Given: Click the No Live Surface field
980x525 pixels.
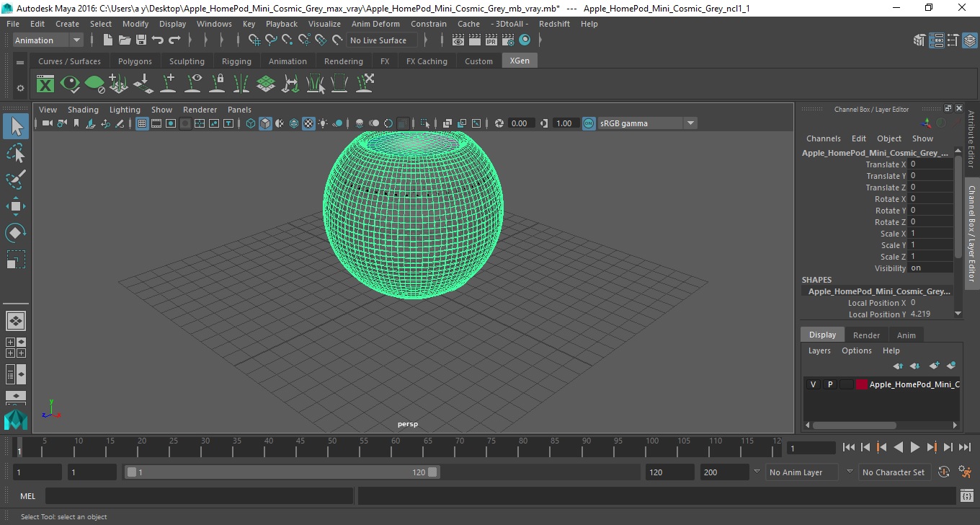Looking at the screenshot, I should [382, 40].
